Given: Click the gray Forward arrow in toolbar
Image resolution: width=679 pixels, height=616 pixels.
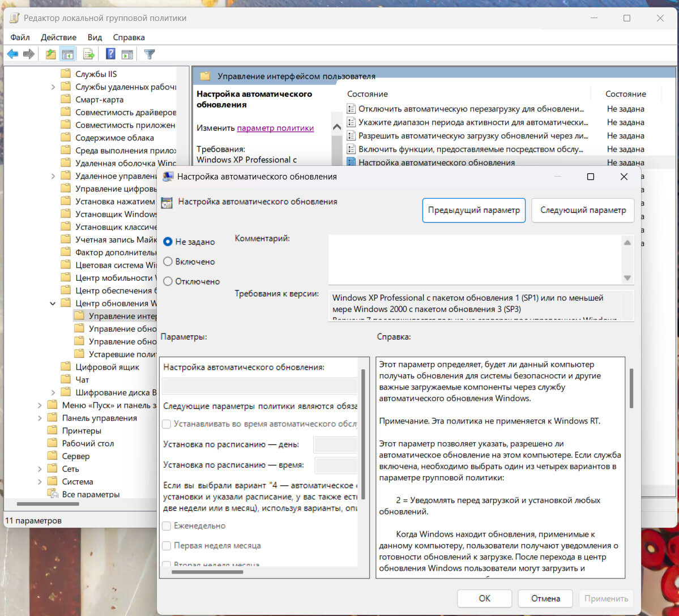Looking at the screenshot, I should pyautogui.click(x=28, y=54).
